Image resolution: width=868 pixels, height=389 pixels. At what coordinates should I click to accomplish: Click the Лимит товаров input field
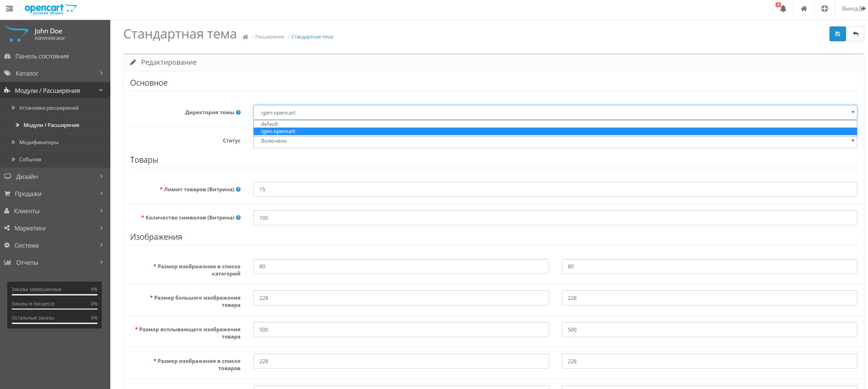(555, 190)
